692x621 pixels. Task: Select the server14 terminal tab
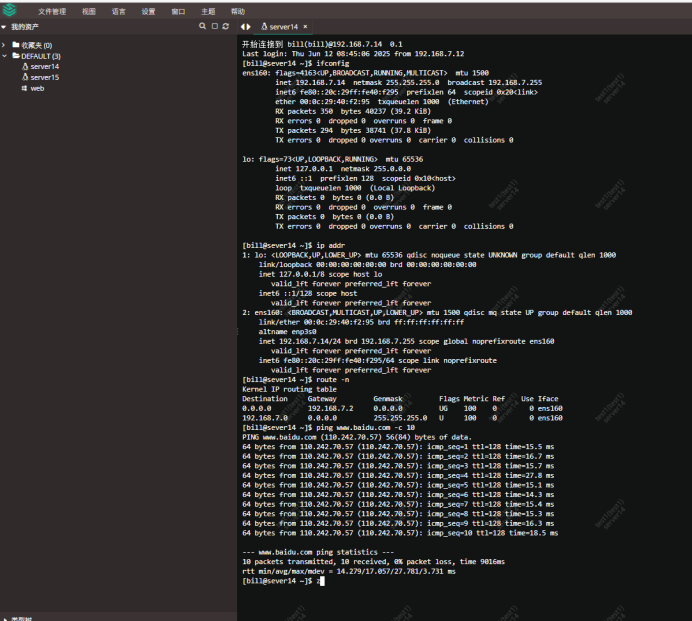281,26
